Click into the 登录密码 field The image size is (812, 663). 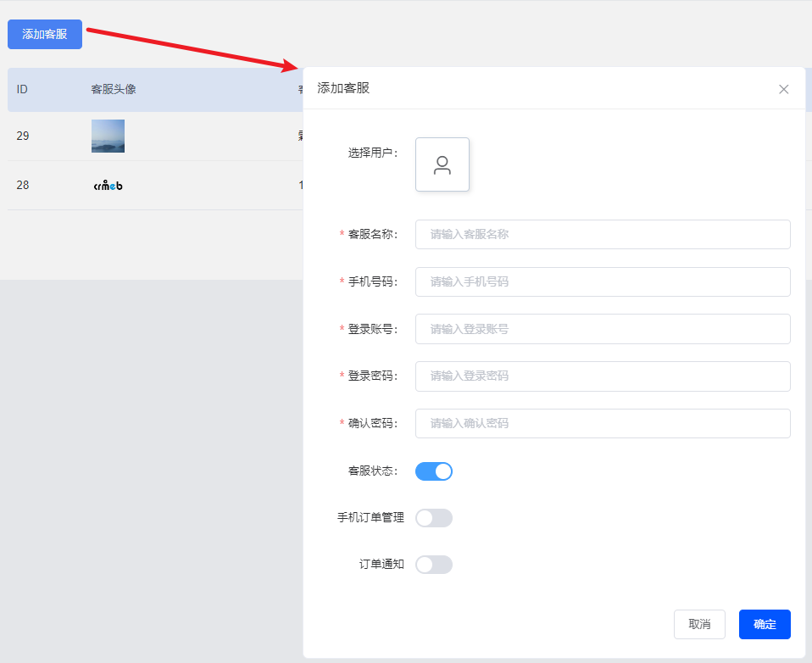pyautogui.click(x=603, y=376)
